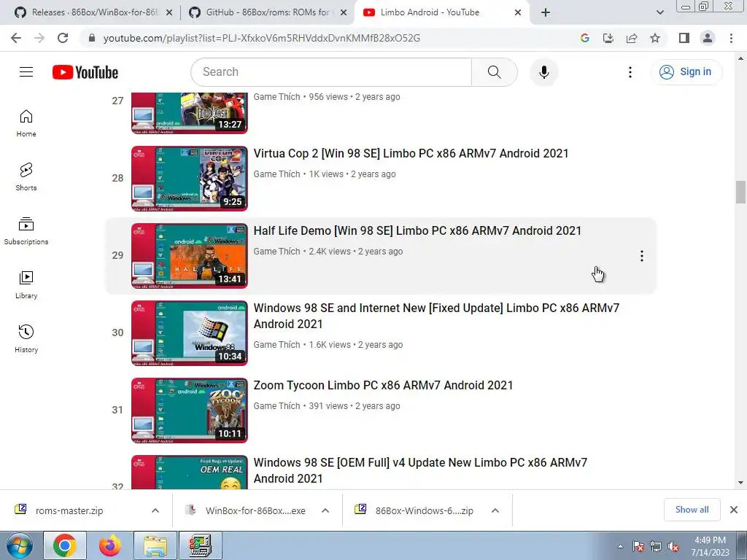Screen dimensions: 747x560
Task: Click the YouTube logo
Action: [85, 72]
